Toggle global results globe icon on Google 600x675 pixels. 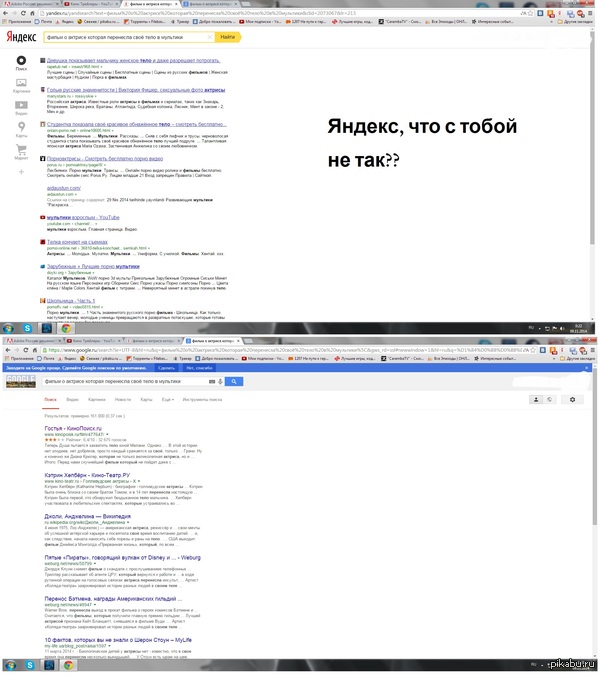pyautogui.click(x=550, y=400)
